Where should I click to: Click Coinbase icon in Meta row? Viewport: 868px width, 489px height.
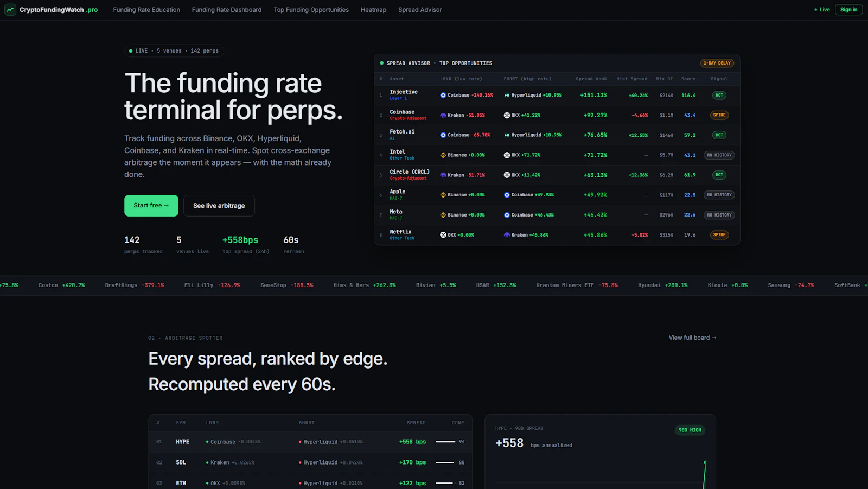[x=507, y=215]
